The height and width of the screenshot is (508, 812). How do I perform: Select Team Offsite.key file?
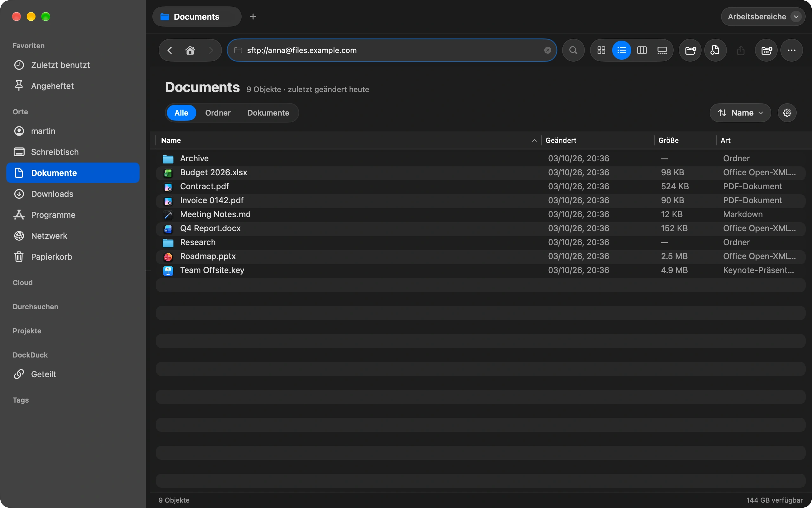(x=481, y=271)
